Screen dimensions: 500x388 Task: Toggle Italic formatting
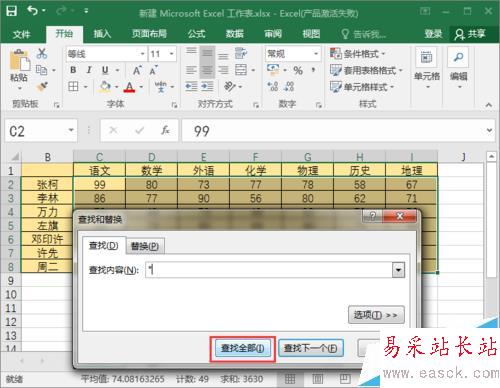coord(89,70)
